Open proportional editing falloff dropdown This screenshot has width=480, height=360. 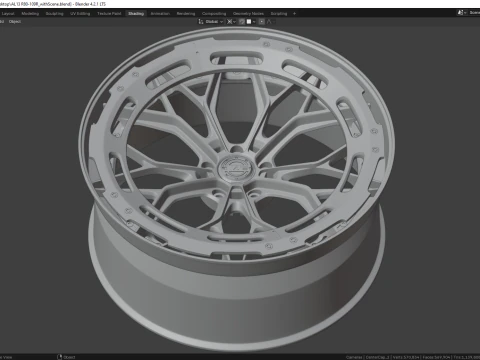[270, 22]
